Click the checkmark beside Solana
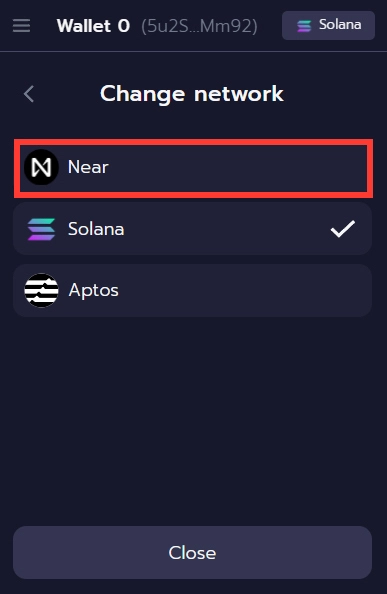Screen dimensions: 387x594 point(343,229)
